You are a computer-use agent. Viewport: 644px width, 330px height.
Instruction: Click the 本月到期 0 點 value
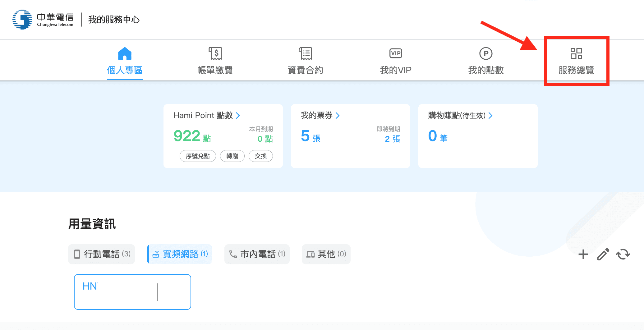click(265, 139)
